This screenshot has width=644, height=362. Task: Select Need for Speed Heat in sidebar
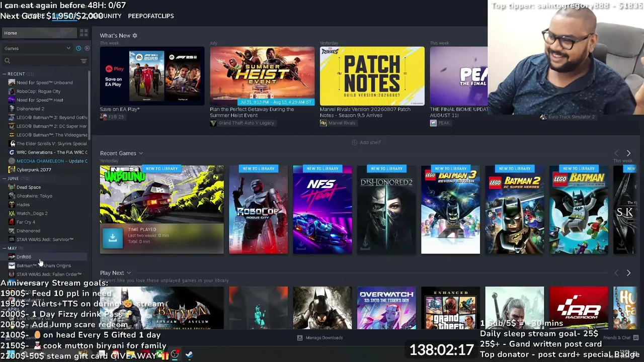[40, 100]
